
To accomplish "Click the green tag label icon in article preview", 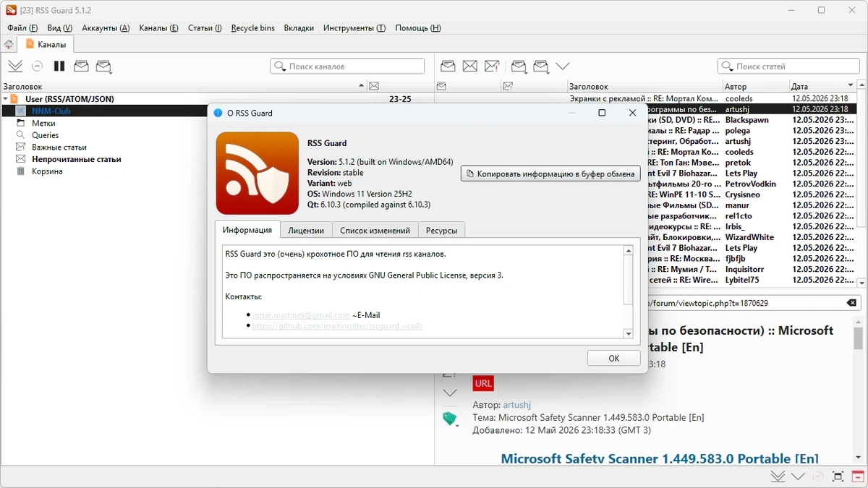I will point(450,419).
